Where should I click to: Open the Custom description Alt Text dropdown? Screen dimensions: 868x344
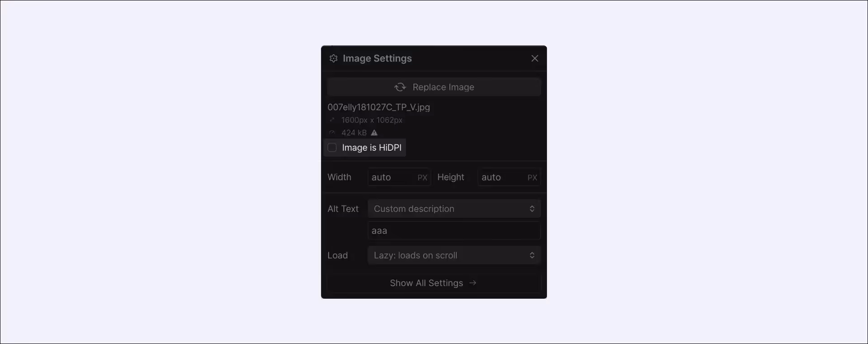pos(454,209)
